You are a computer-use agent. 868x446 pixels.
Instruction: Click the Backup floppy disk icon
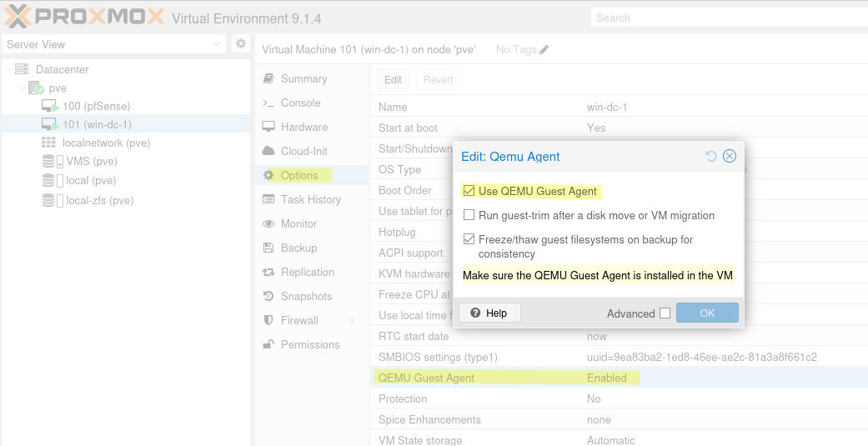point(268,248)
